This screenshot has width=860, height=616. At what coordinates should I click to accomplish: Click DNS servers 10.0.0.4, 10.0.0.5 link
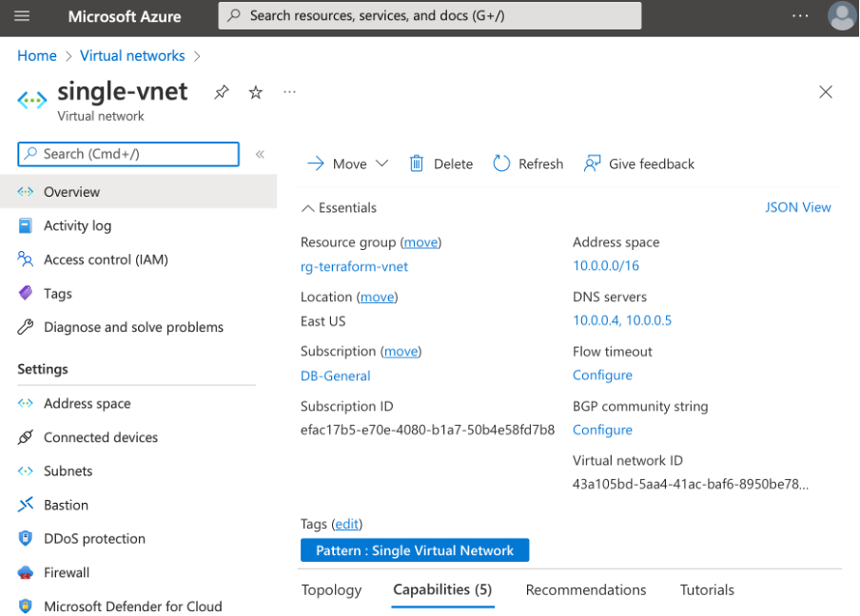click(x=622, y=320)
